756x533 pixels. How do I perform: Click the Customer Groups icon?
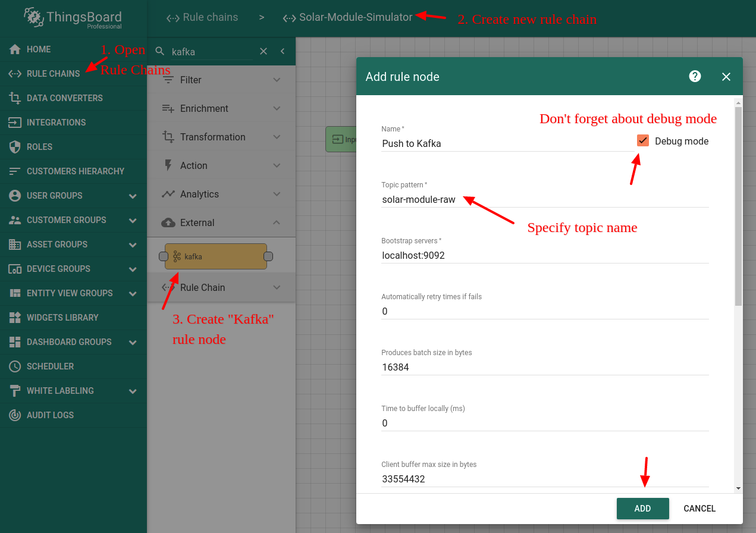coord(15,220)
